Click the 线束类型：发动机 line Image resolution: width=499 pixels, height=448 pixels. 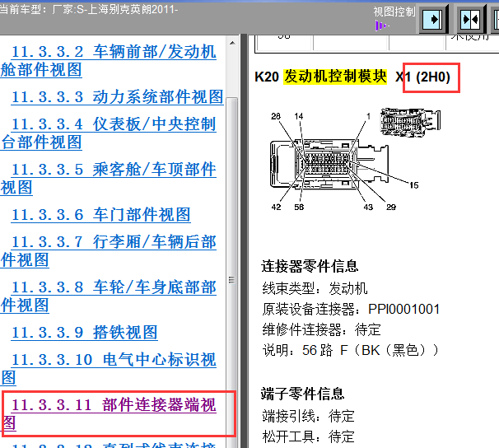pyautogui.click(x=315, y=288)
